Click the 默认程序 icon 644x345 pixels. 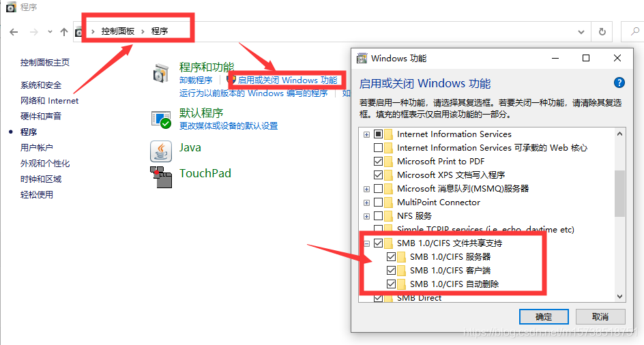[x=160, y=119]
